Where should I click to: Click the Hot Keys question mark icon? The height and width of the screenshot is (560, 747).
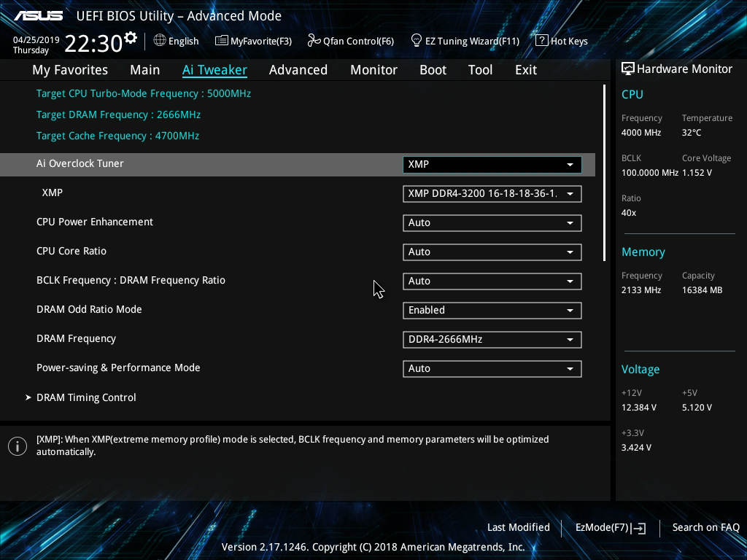point(541,41)
